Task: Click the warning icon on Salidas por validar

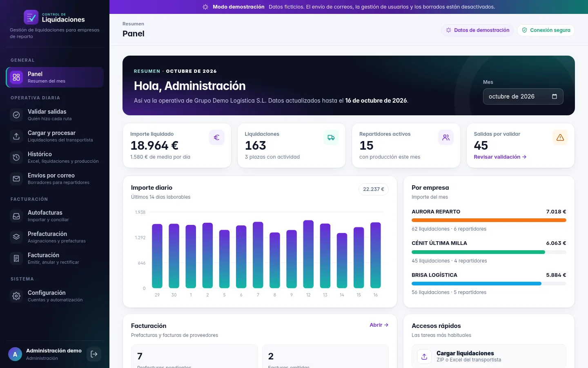Action: click(560, 137)
